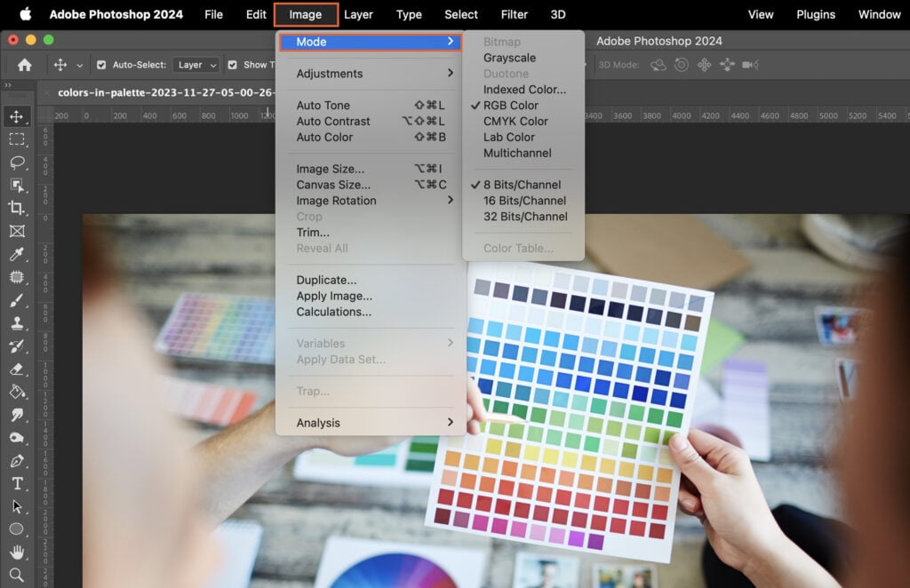Select the Type tool
This screenshot has height=588, width=910.
click(x=19, y=481)
